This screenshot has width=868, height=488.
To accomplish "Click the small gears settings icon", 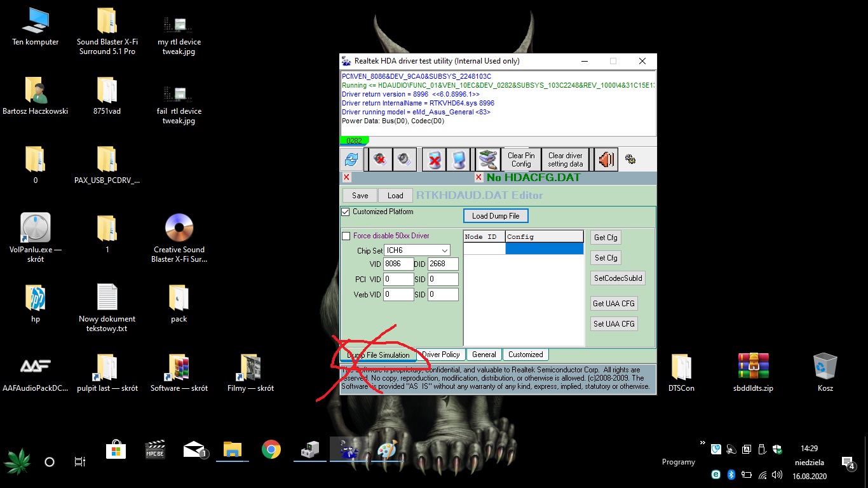I will (630, 159).
